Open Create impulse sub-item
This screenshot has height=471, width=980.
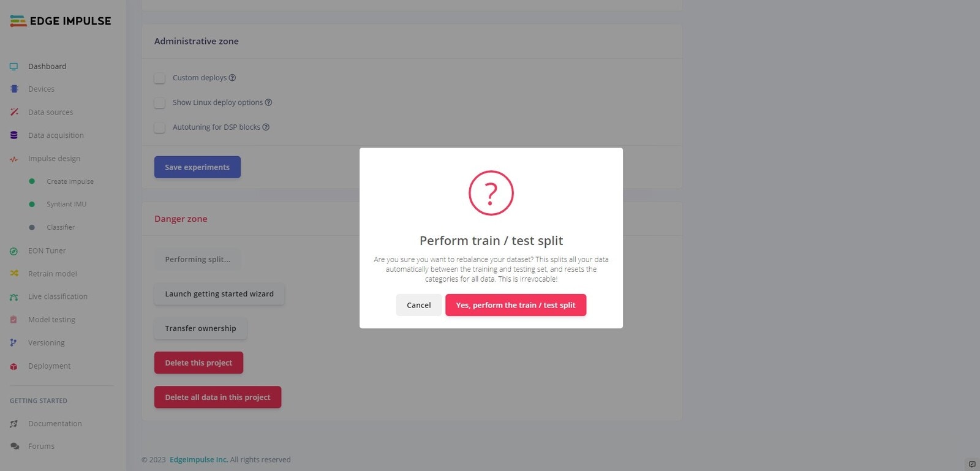coord(70,181)
